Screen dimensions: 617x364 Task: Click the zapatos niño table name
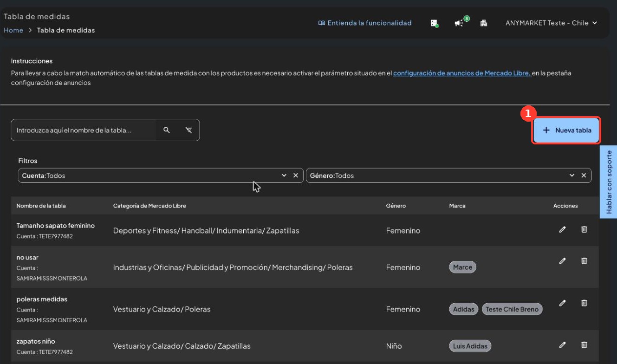point(36,341)
